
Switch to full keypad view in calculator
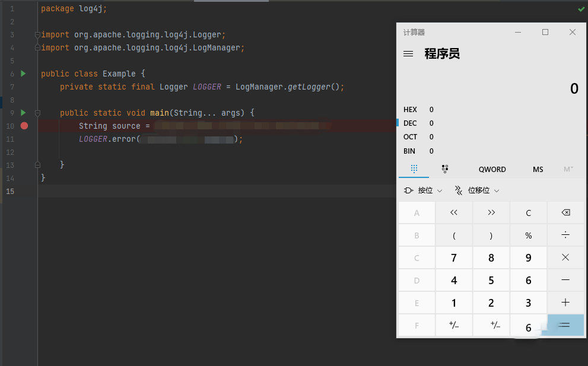pyautogui.click(x=414, y=168)
